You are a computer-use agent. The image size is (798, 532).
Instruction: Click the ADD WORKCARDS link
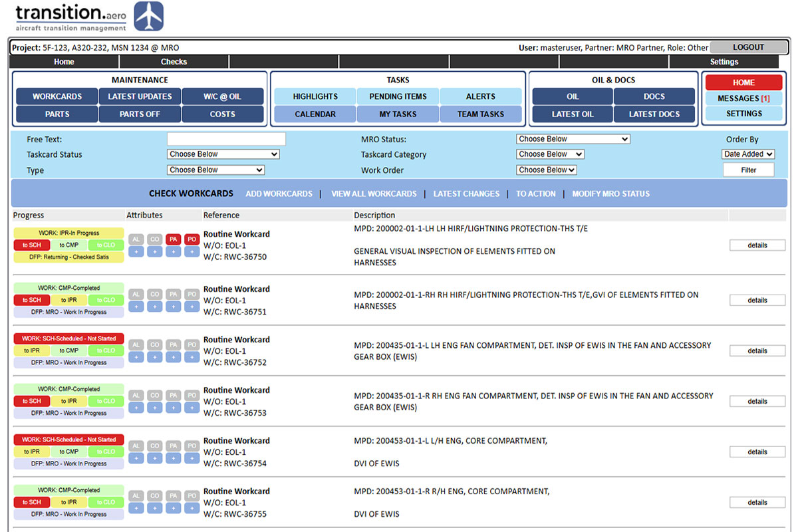(279, 194)
